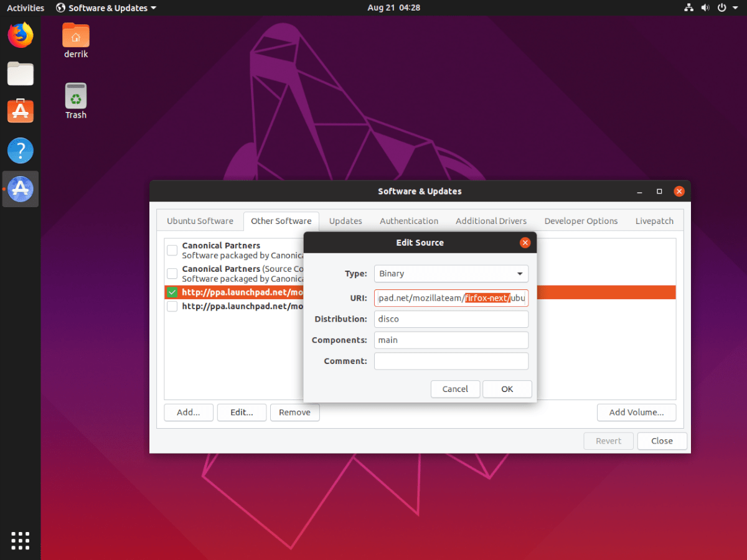Click Activities in top bar
Image resolution: width=747 pixels, height=560 pixels.
click(x=26, y=8)
